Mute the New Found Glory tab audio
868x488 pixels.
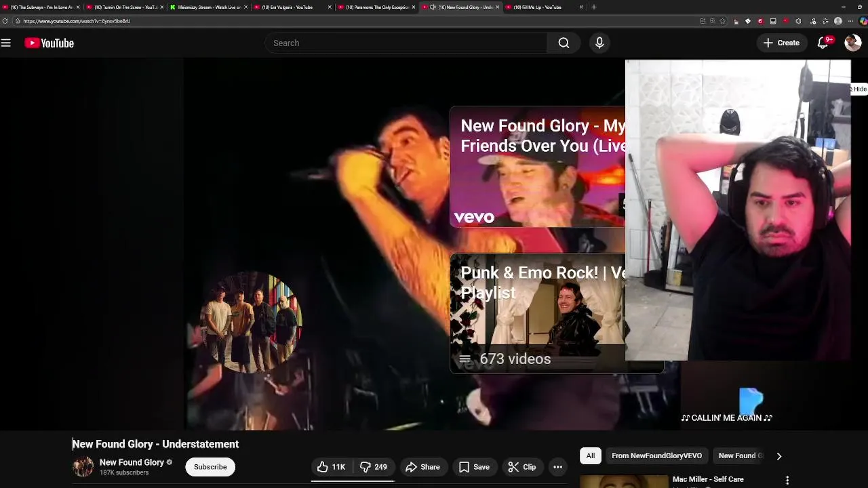(433, 7)
